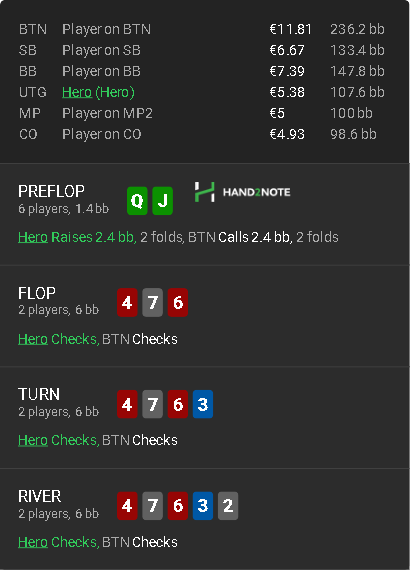This screenshot has height=570, width=410.
Task: Click the PREFLOP section heading
Action: tap(51, 191)
